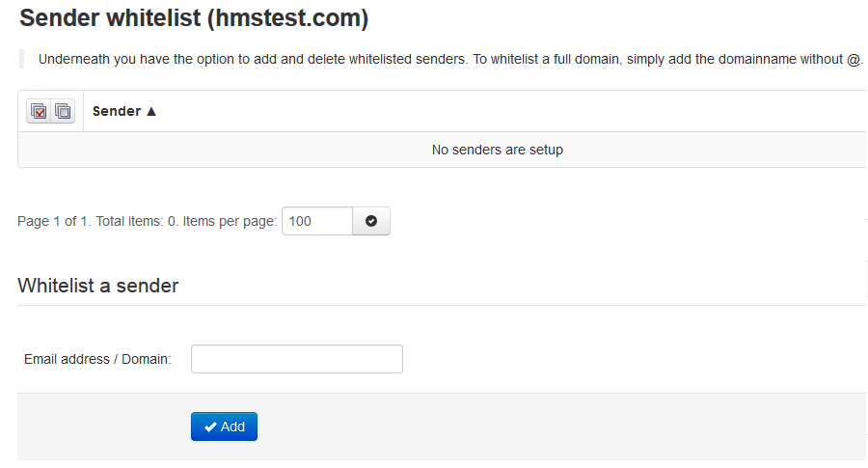The image size is (868, 468).
Task: Click the 'Total items: 0' text
Action: coord(136,222)
